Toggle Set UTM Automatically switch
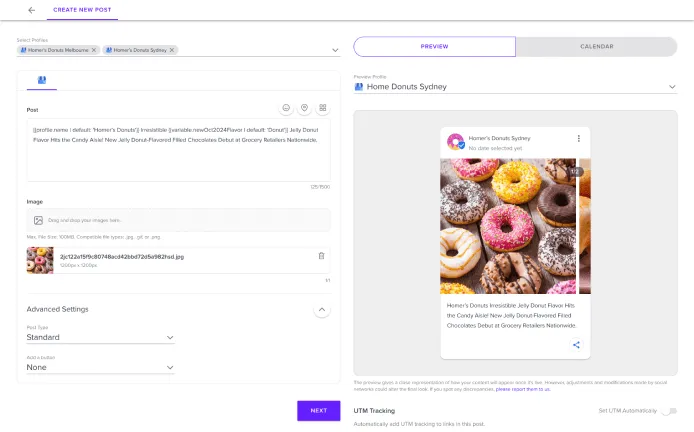 click(x=669, y=411)
